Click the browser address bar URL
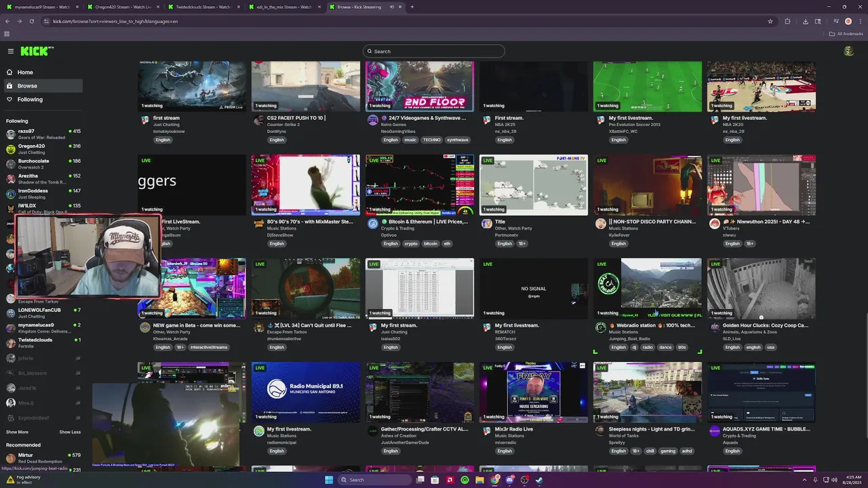Screen dimensions: 868x488 (115, 21)
